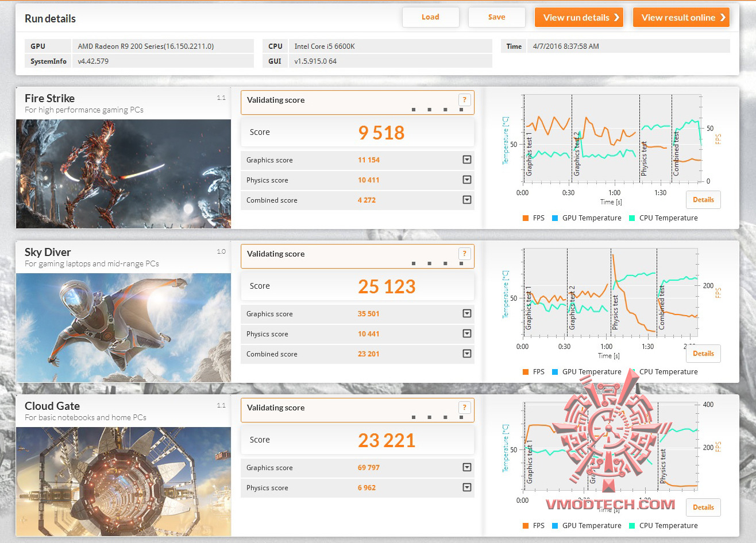
Task: Expand Fire Strike Combined score details
Action: pyautogui.click(x=467, y=200)
